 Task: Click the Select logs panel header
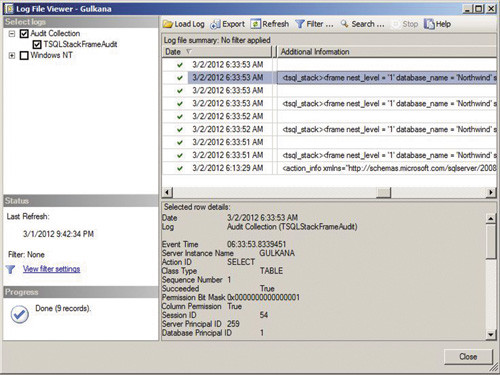[81, 22]
